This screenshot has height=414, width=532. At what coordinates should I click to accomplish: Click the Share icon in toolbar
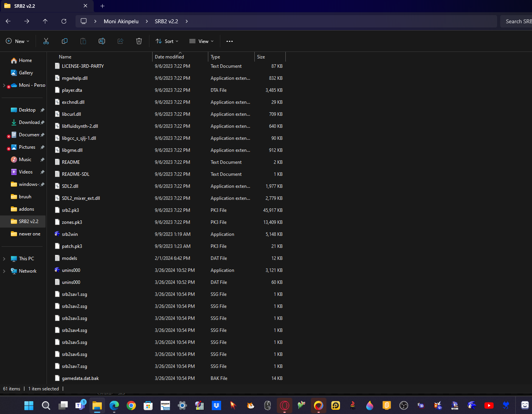point(120,41)
